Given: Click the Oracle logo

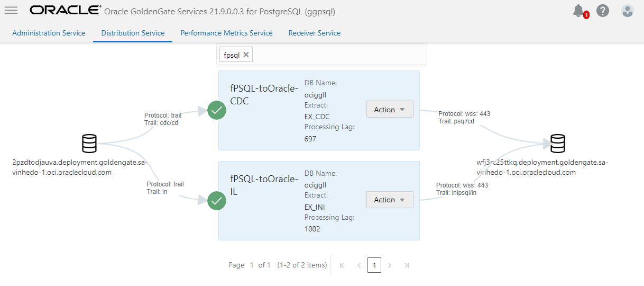Looking at the screenshot, I should [x=66, y=11].
